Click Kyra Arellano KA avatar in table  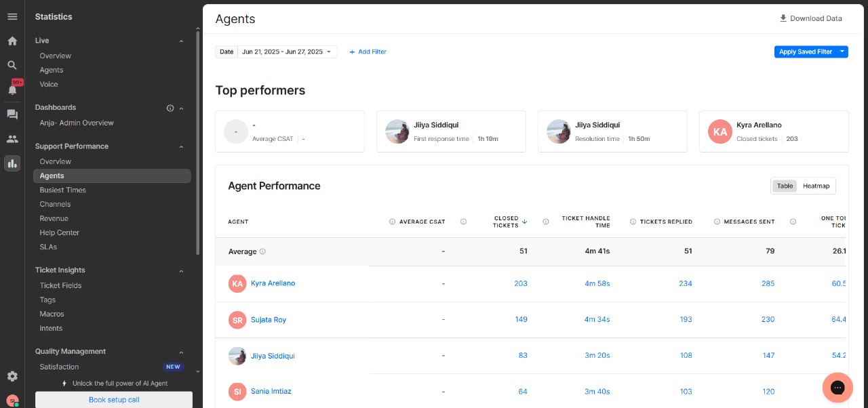[237, 284]
